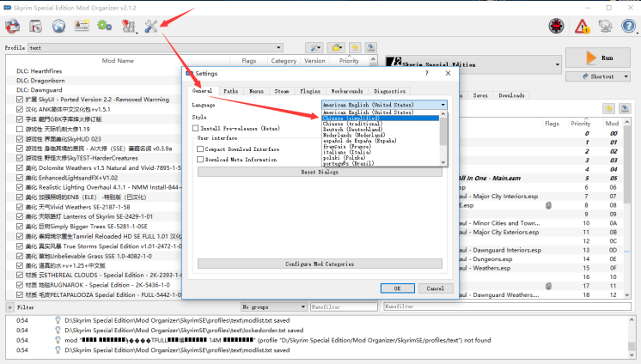Open the Skyrim Special Edition executable dropdown
Screen dimensions: 641x364
473,64
